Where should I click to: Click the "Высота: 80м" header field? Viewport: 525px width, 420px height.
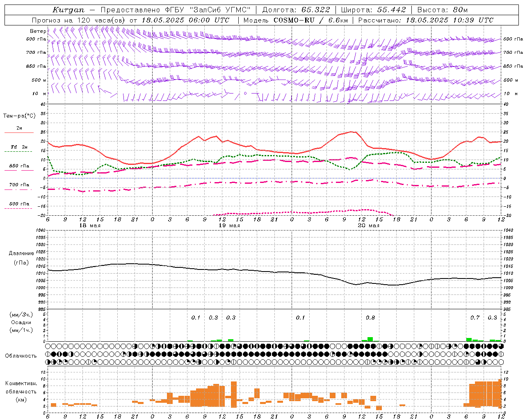443,10
